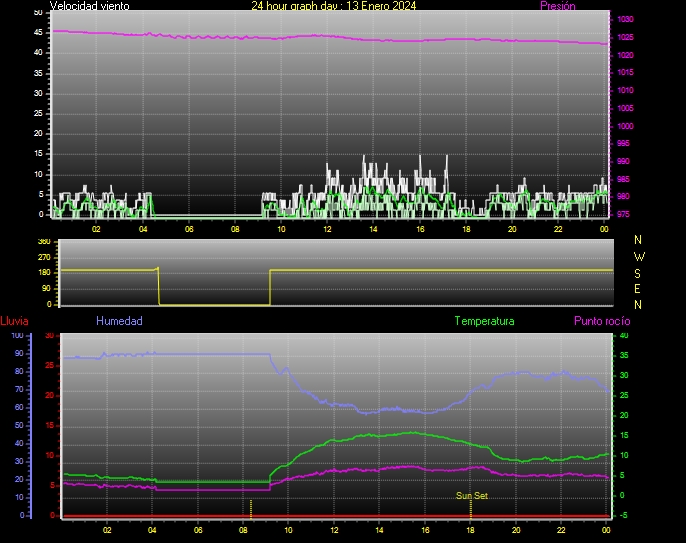Click '14' on the bottom chart time axis
The width and height of the screenshot is (686, 543).
pos(379,530)
